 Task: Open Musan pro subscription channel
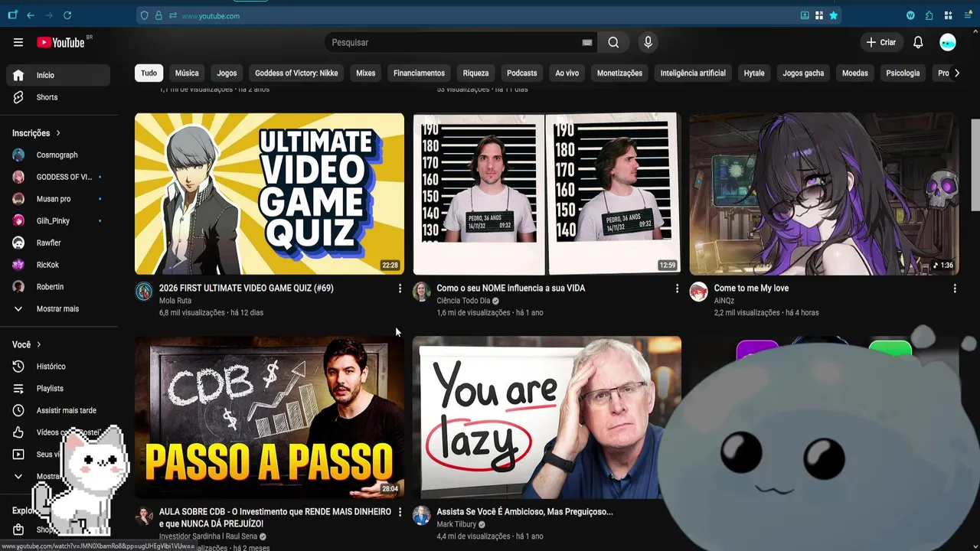pos(58,199)
